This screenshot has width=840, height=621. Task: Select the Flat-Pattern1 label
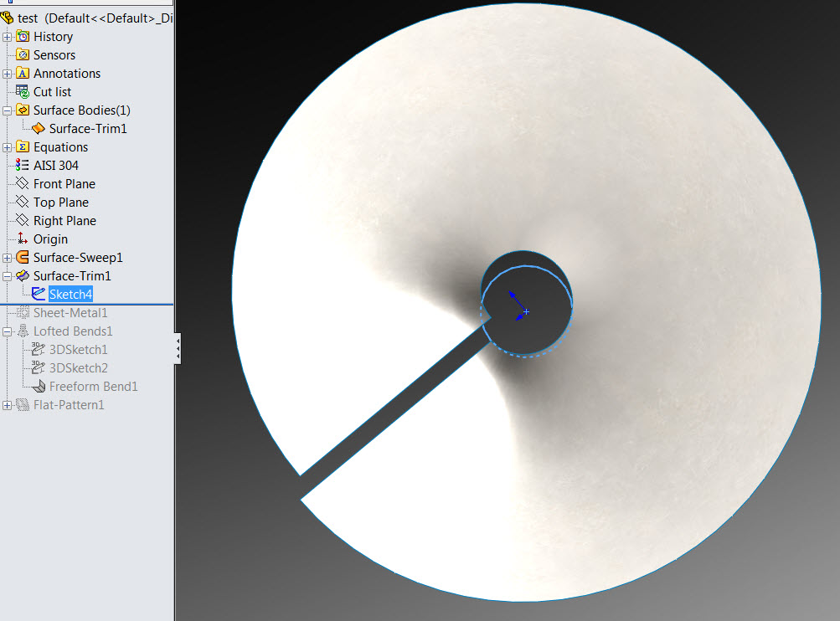point(69,405)
